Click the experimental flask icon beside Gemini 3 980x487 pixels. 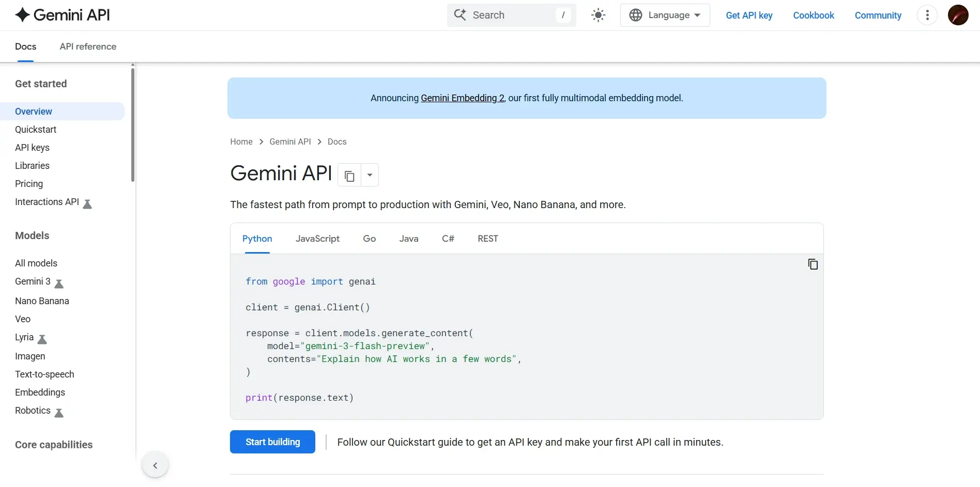click(59, 284)
